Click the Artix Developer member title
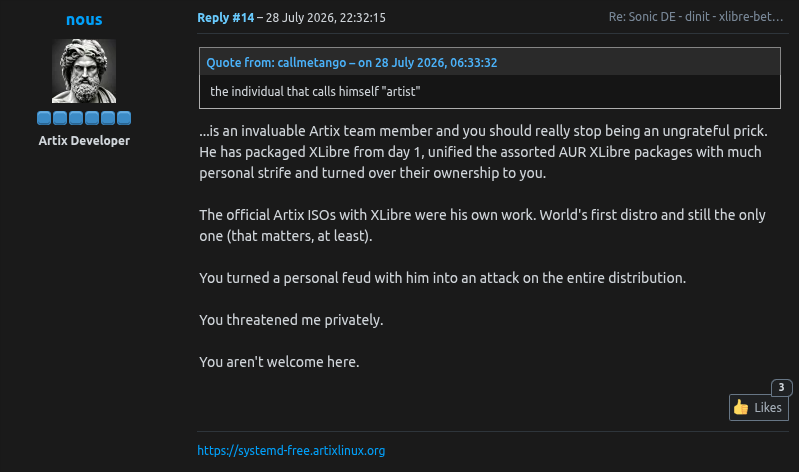799x472 pixels. point(84,141)
